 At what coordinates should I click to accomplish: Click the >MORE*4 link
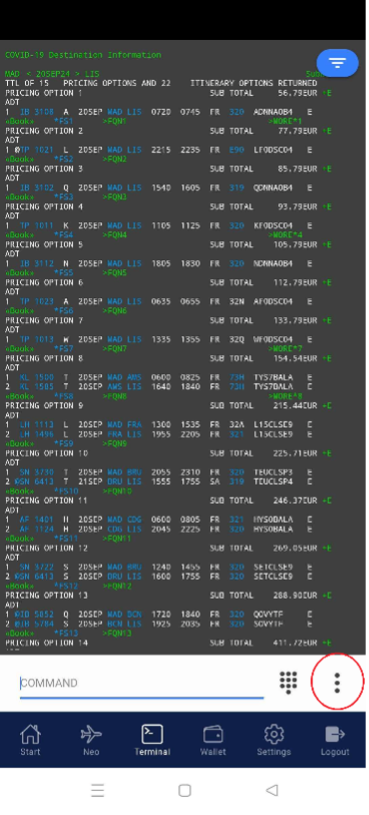click(x=285, y=235)
